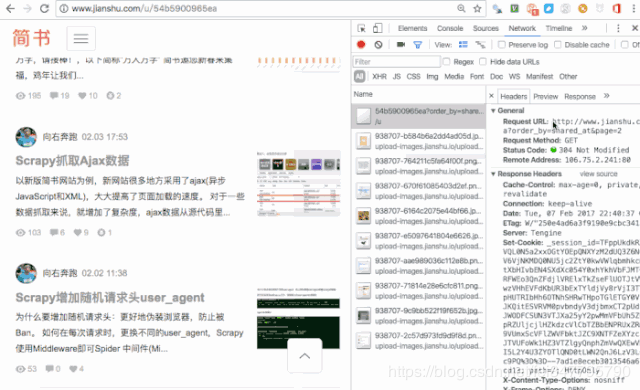The height and width of the screenshot is (390, 640).
Task: Select the Headers detail tab
Action: click(x=513, y=96)
